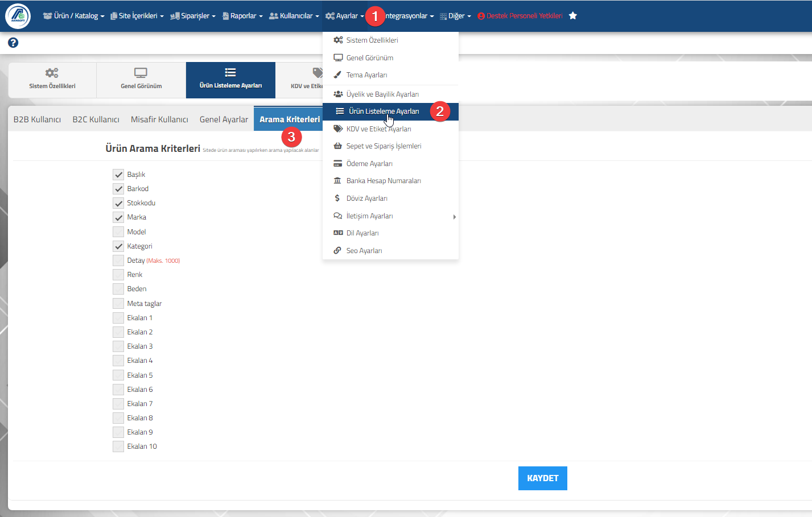The image size is (812, 517).
Task: Click the Ödeme Ayarları card icon
Action: pos(338,164)
